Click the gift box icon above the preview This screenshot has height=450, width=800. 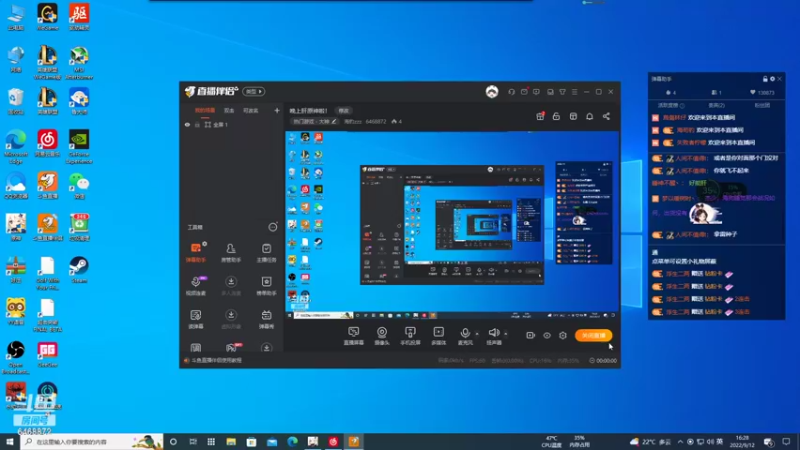540,116
